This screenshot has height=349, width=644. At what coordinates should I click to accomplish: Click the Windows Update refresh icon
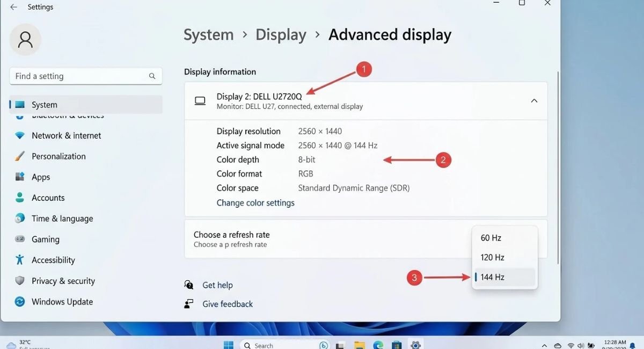pos(20,302)
